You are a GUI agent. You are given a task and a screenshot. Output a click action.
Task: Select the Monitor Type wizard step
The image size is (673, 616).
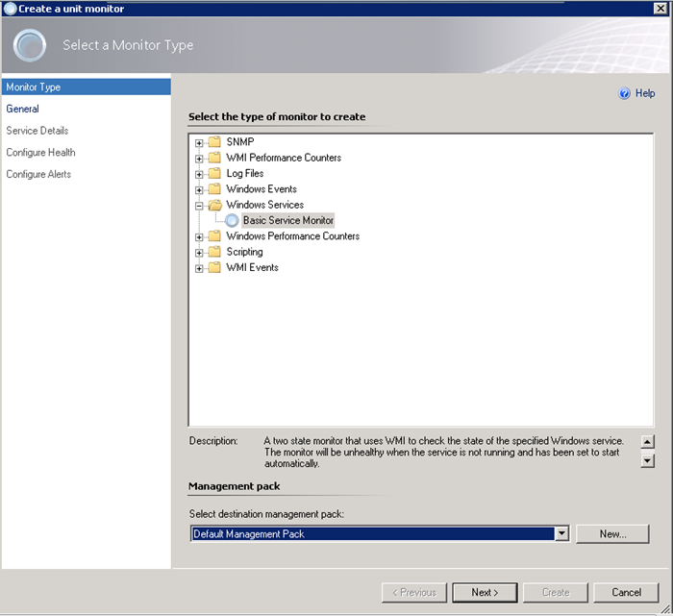86,87
